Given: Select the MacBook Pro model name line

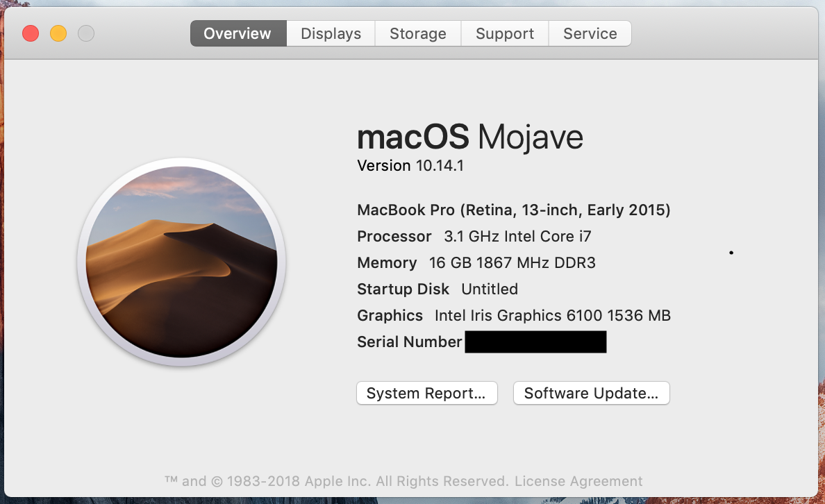Looking at the screenshot, I should 513,210.
